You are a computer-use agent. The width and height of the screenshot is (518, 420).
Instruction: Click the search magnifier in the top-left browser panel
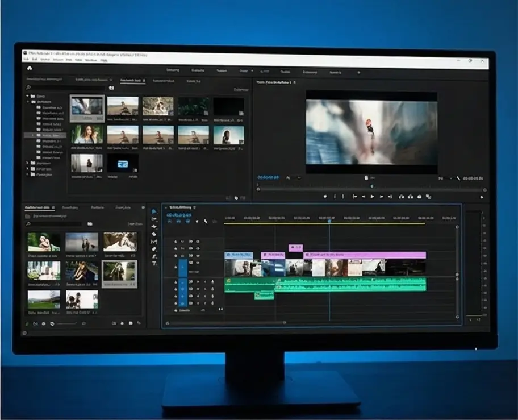(28, 88)
